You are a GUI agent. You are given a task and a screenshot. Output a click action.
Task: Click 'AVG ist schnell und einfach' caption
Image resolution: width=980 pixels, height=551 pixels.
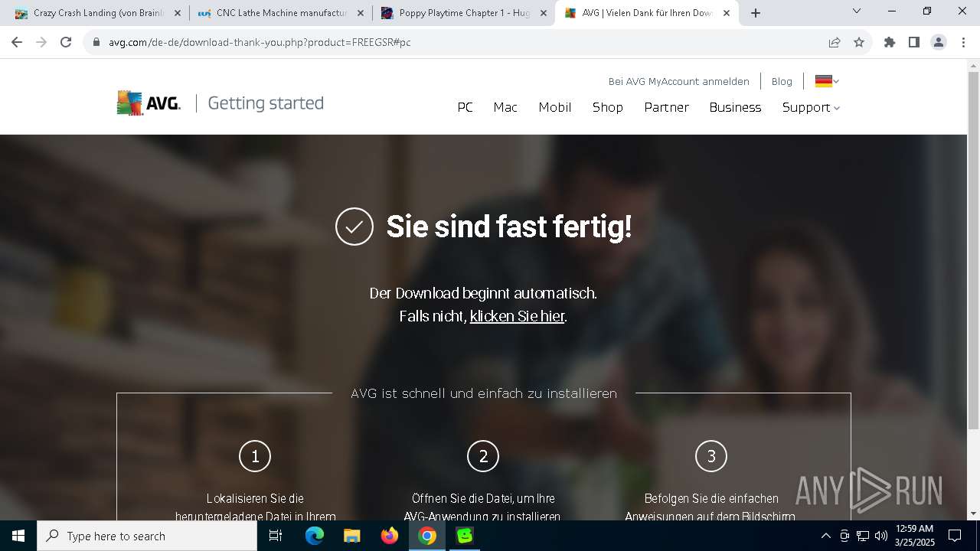pos(484,393)
